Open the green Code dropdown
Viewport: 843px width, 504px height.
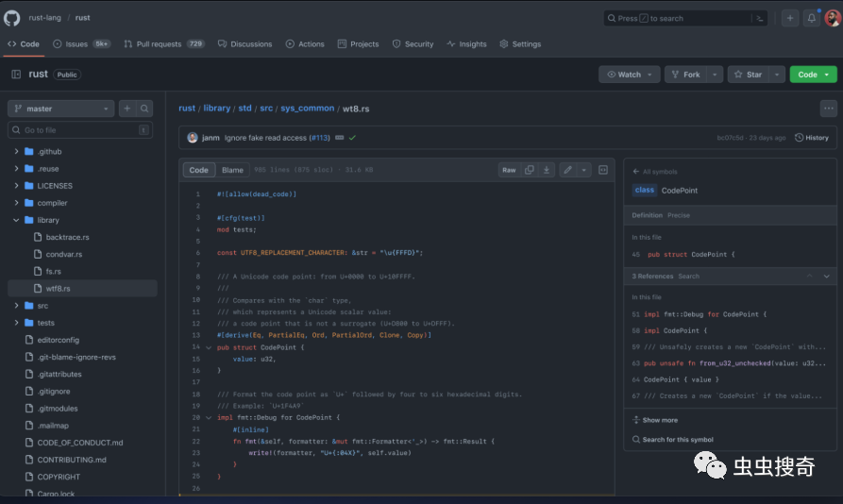tap(813, 75)
